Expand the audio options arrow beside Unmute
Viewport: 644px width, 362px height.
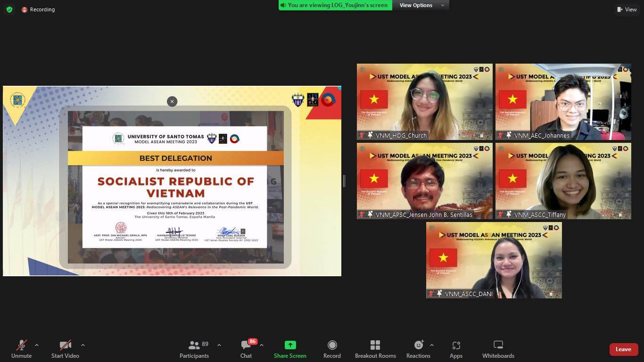click(x=37, y=345)
